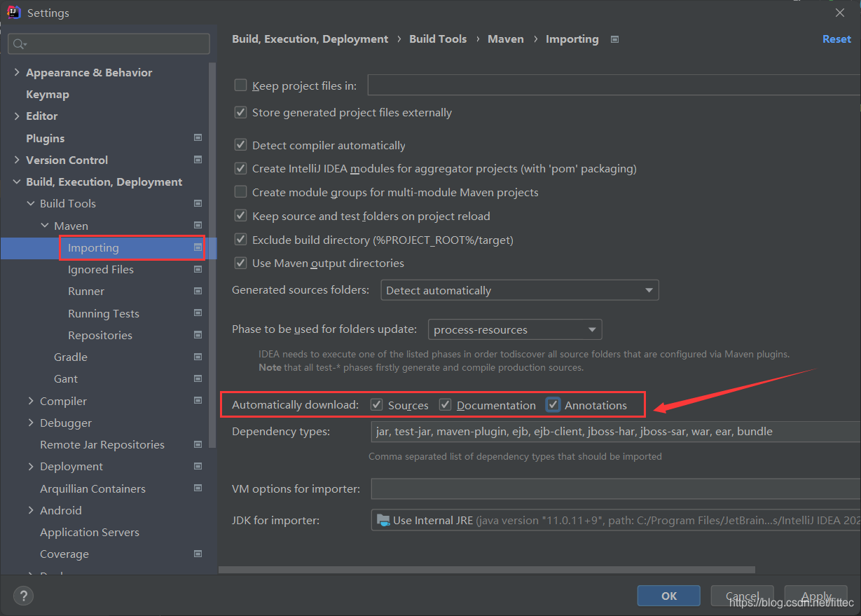Click folder icon in JDK for importer field
This screenshot has width=861, height=616.
pyautogui.click(x=383, y=520)
